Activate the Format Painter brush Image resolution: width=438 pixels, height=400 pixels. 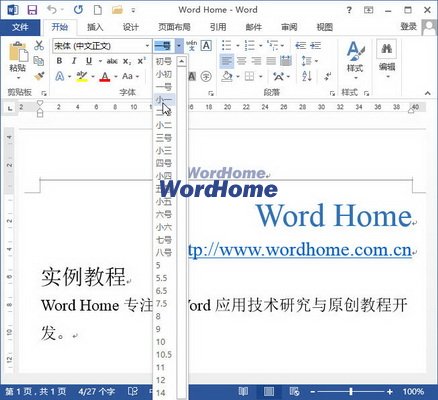tap(39, 76)
